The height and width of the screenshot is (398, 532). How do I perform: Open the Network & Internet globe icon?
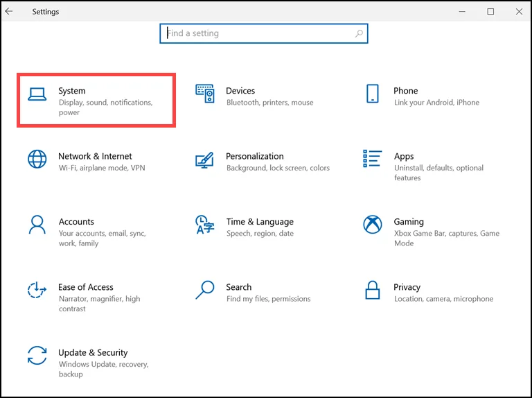pyautogui.click(x=37, y=159)
